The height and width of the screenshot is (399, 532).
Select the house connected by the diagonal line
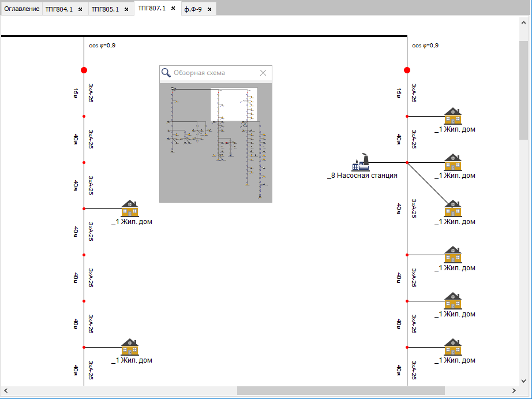[453, 208]
